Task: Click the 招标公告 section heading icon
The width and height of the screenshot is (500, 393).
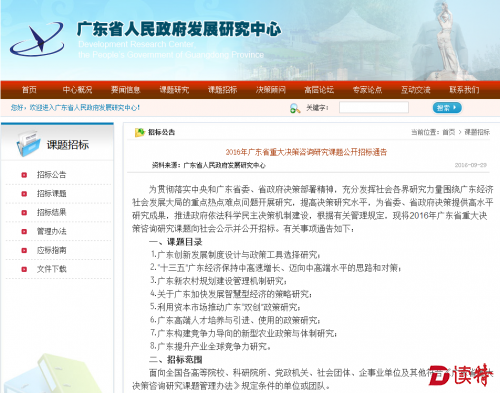Action: (140, 132)
